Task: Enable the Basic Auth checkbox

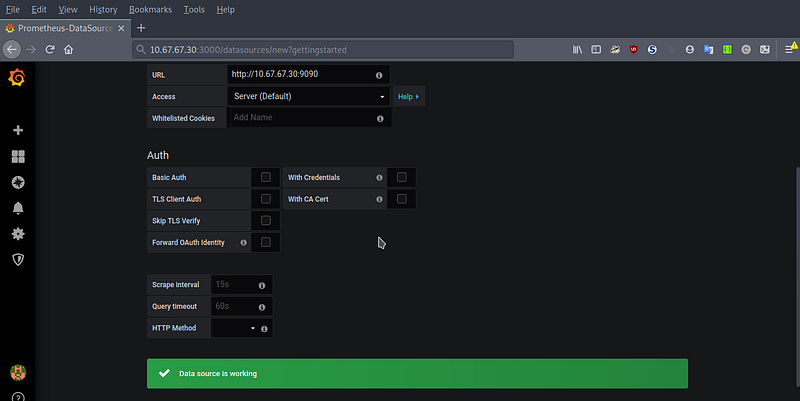Action: [266, 177]
